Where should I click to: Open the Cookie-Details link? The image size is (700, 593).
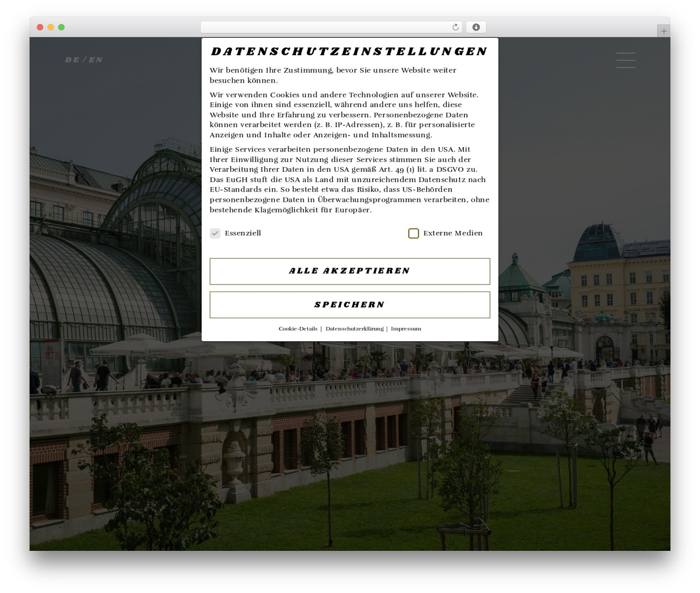(x=298, y=329)
